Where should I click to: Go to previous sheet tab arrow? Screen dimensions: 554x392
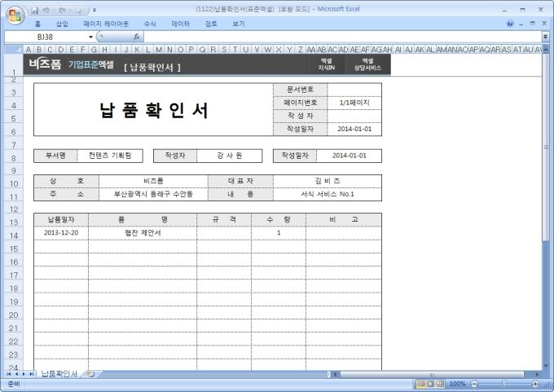(16, 374)
